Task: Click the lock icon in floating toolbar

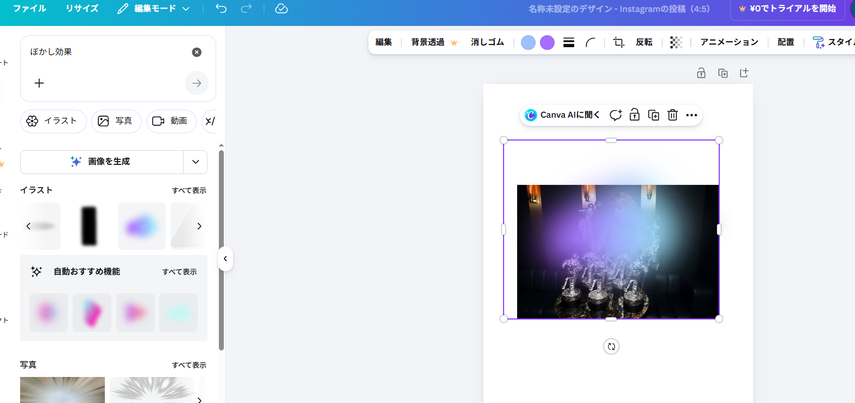Action: 634,115
